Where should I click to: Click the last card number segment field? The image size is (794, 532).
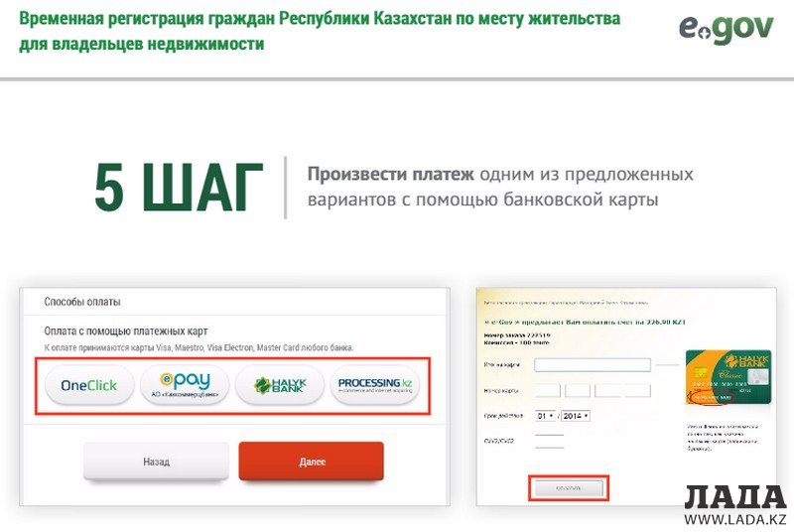(637, 390)
